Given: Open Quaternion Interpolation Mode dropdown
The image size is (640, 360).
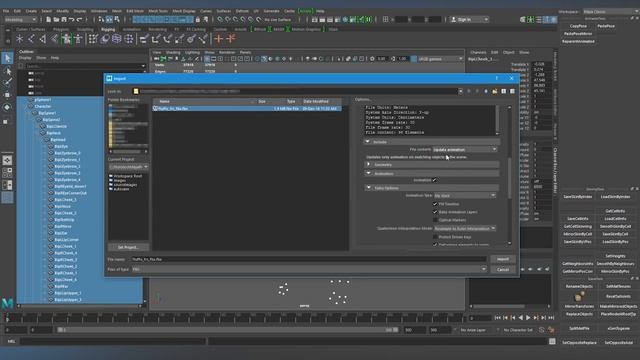Looking at the screenshot, I should point(465,229).
